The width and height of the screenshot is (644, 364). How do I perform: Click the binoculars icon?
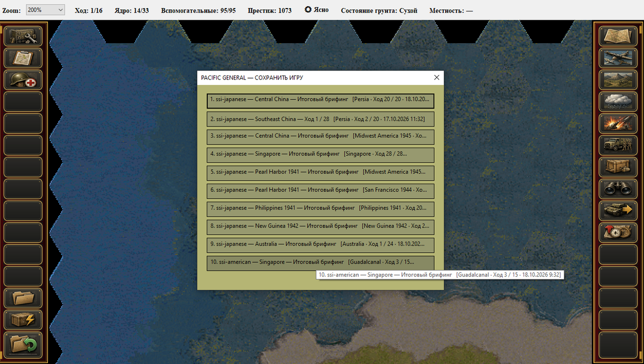617,189
